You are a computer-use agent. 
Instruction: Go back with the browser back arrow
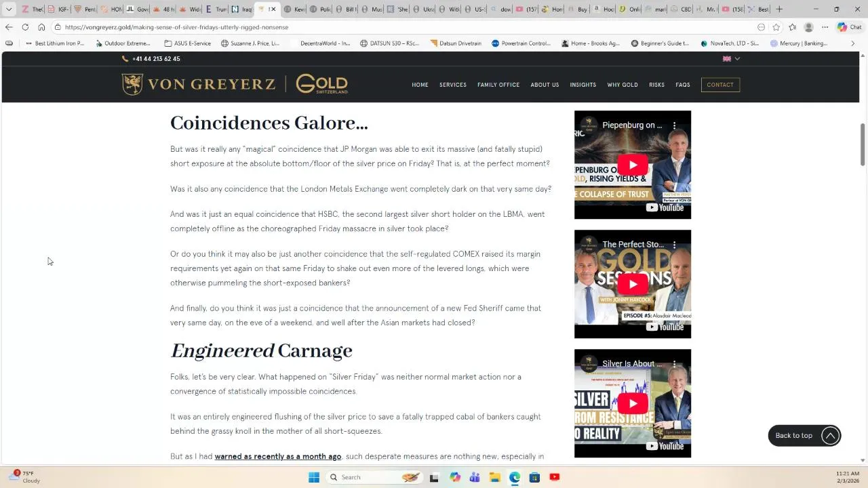click(x=9, y=27)
